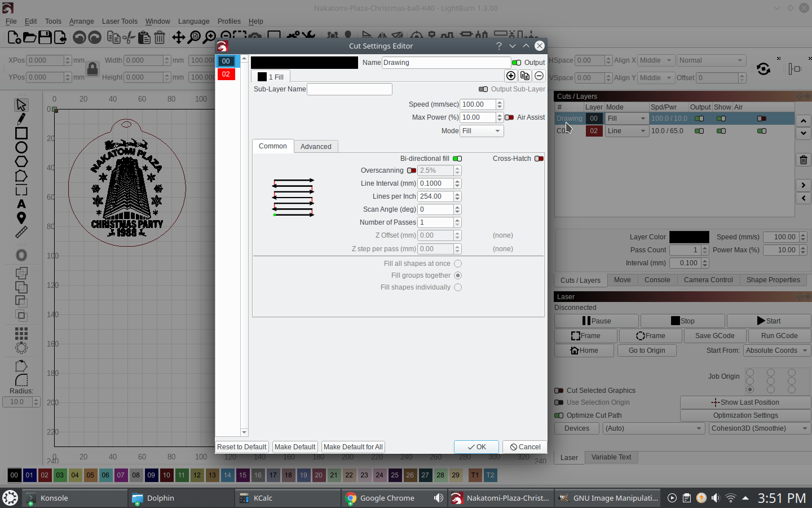The width and height of the screenshot is (812, 508).
Task: Select the Position Laser pin tool
Action: coord(21,218)
